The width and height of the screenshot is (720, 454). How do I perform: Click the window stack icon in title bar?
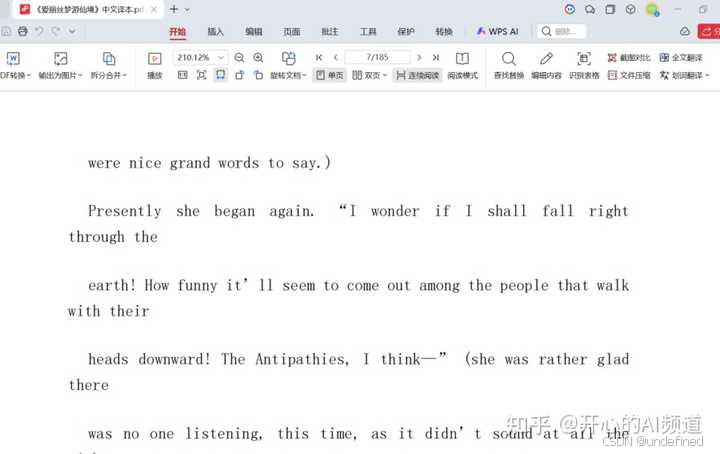point(610,9)
